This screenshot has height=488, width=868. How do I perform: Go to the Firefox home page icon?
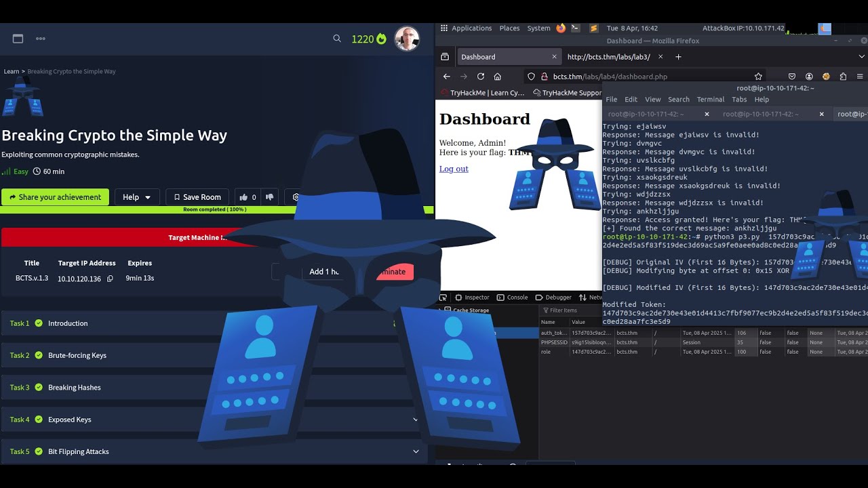click(x=498, y=77)
